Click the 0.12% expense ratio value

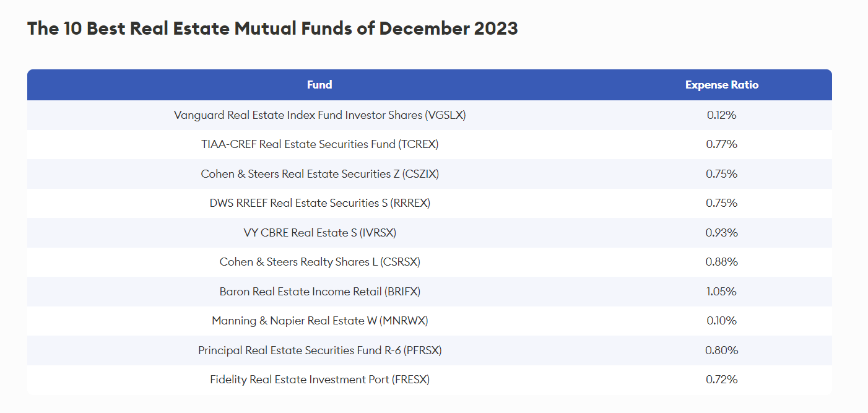(722, 115)
